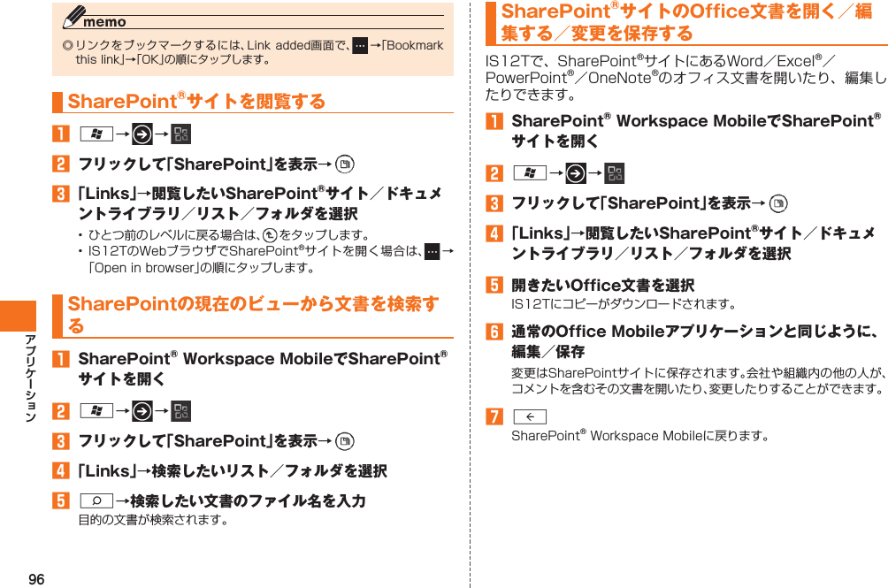This screenshot has width=888, height=588.
Task: Click ellipsis icon before Open in browser
Action: pyautogui.click(x=433, y=251)
